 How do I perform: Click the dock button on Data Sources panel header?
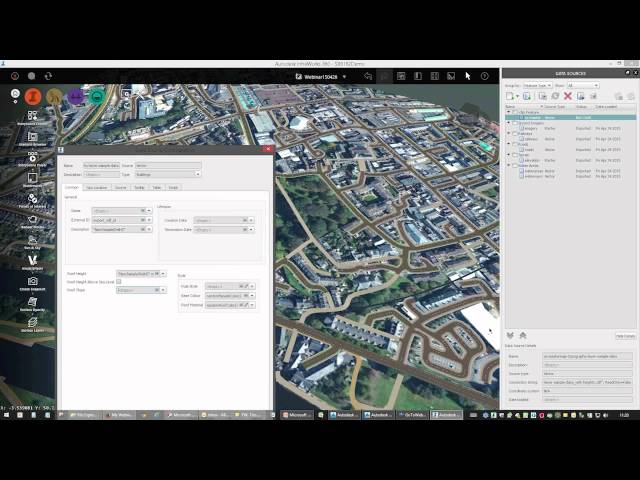point(628,73)
